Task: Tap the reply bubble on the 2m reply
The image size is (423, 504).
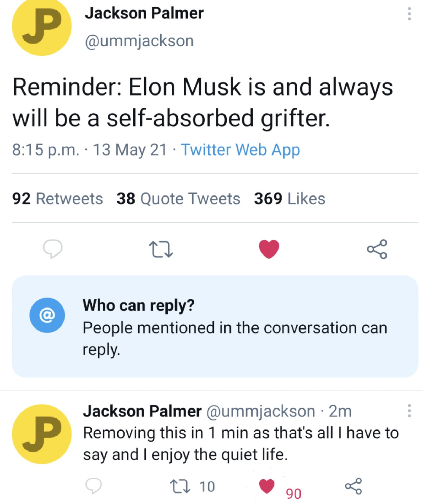Action: [93, 486]
